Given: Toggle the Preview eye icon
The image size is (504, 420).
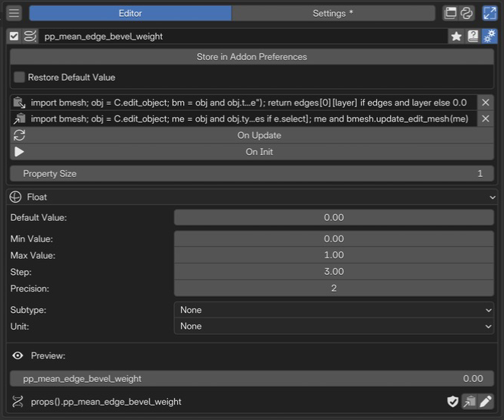Looking at the screenshot, I should click(x=17, y=355).
